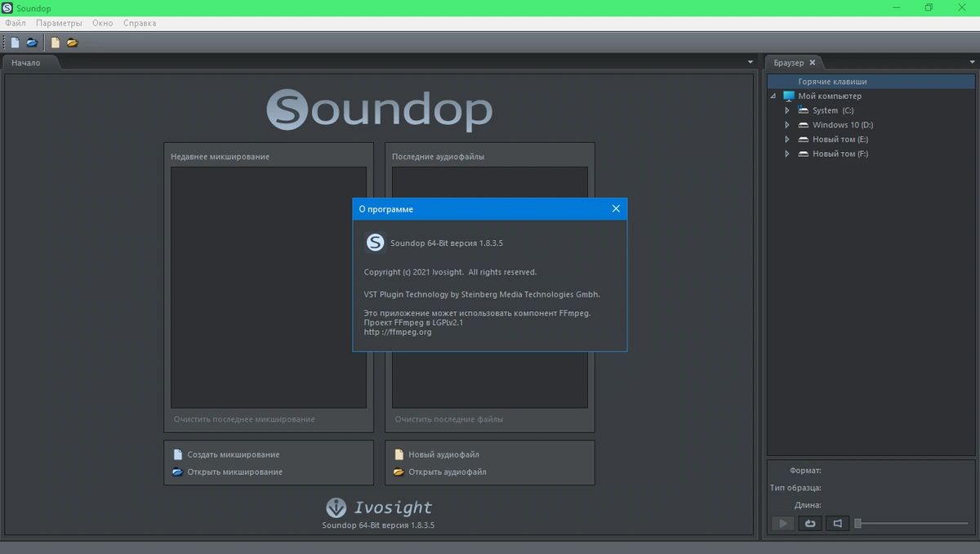Open the Браузер panel dropdown arrow

(x=973, y=62)
